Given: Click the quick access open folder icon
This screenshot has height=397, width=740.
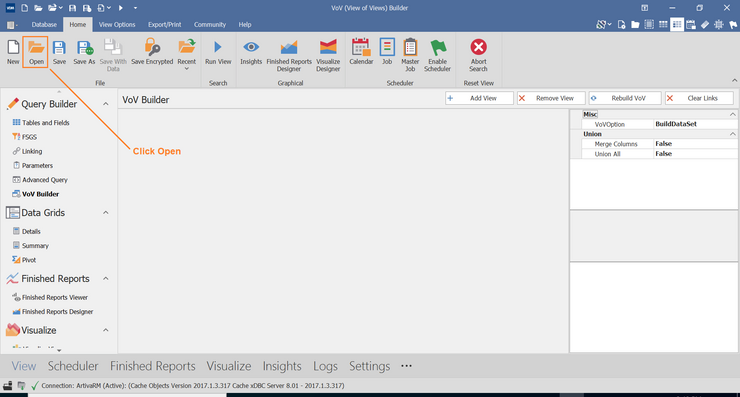Looking at the screenshot, I should tap(38, 8).
